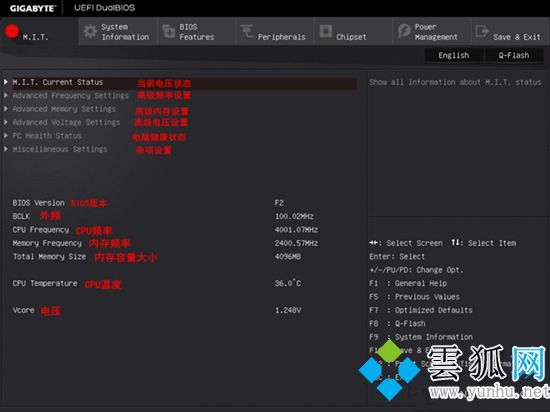The width and height of the screenshot is (550, 412).
Task: Expand the arrow beside Advanced Memory Settings
Action: [6, 109]
